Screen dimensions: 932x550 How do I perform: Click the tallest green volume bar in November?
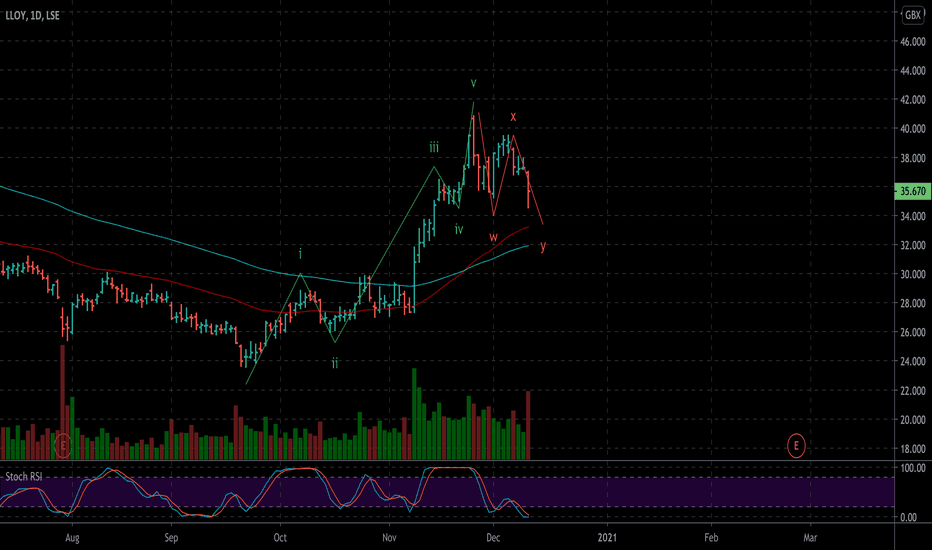coord(414,414)
